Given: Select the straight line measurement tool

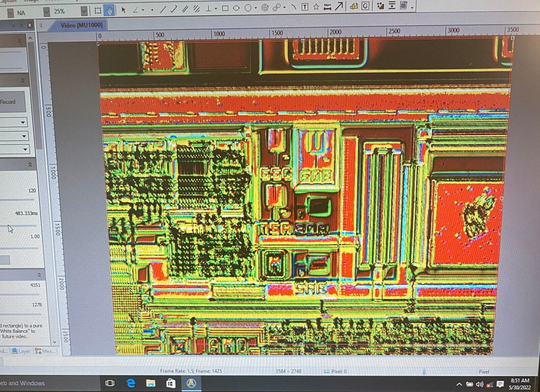Looking at the screenshot, I should (163, 10).
